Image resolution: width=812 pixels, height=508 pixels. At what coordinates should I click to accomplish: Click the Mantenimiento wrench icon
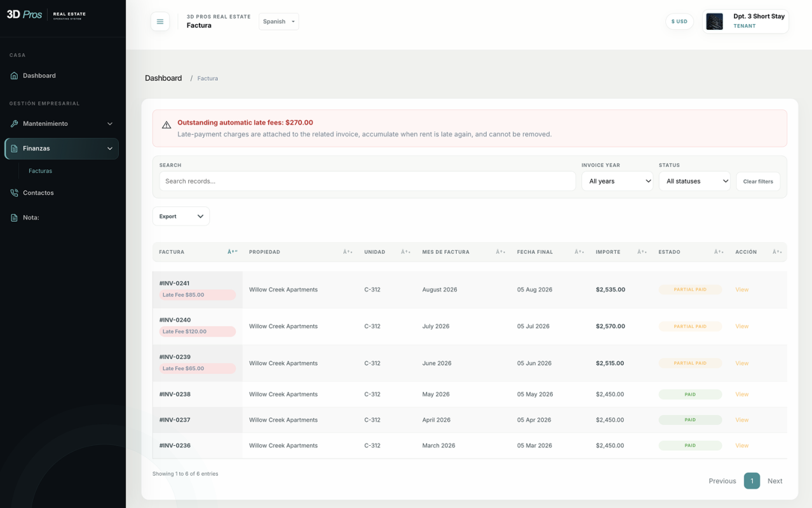(14, 124)
